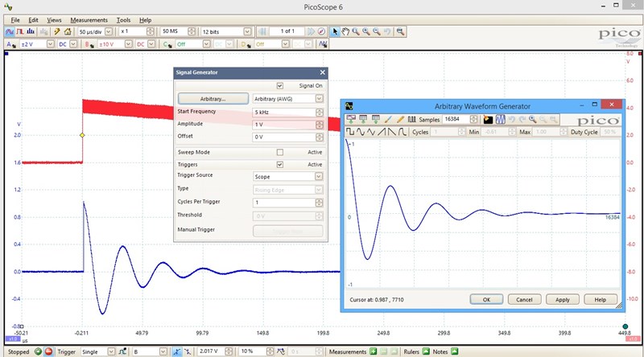Screen dimensions: 644x357
Task: Open the Tools menu
Action: coord(123,19)
